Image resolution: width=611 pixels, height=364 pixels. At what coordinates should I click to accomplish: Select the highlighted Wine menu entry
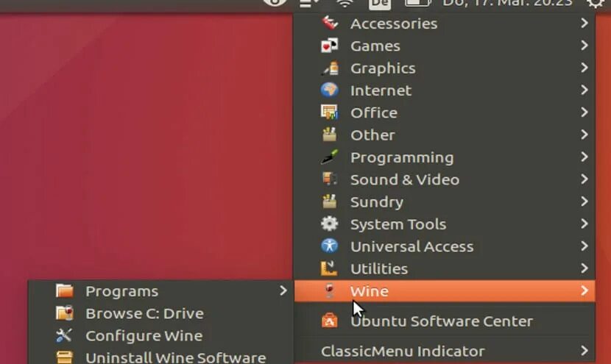tap(445, 290)
